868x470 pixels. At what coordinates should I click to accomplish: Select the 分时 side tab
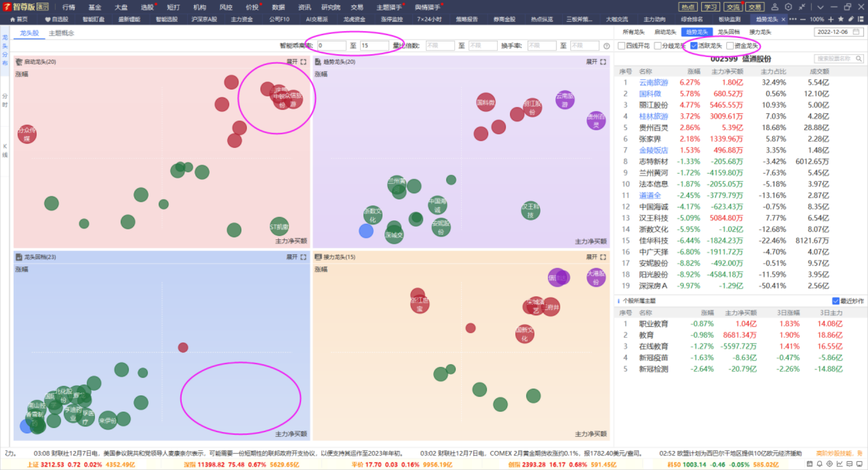coord(5,100)
